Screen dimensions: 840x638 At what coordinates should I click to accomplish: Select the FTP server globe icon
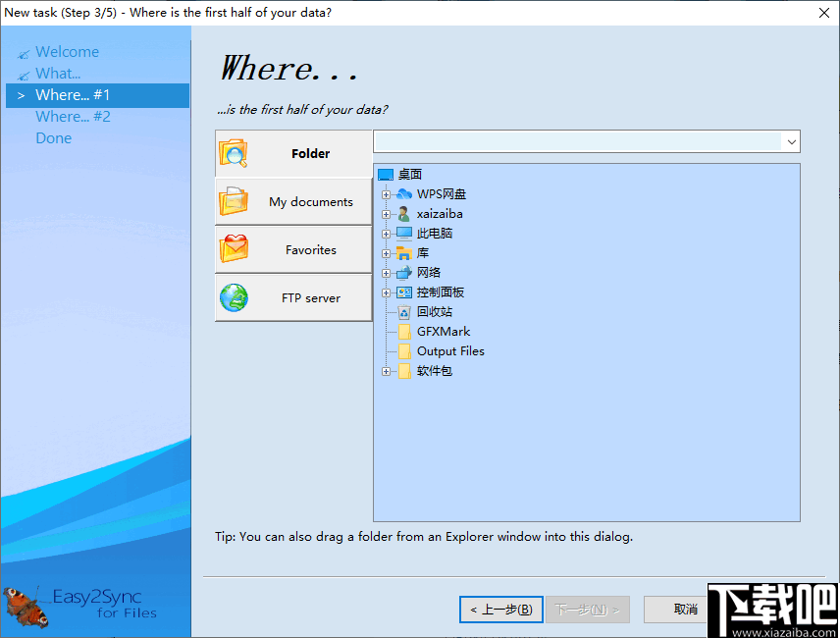[235, 297]
